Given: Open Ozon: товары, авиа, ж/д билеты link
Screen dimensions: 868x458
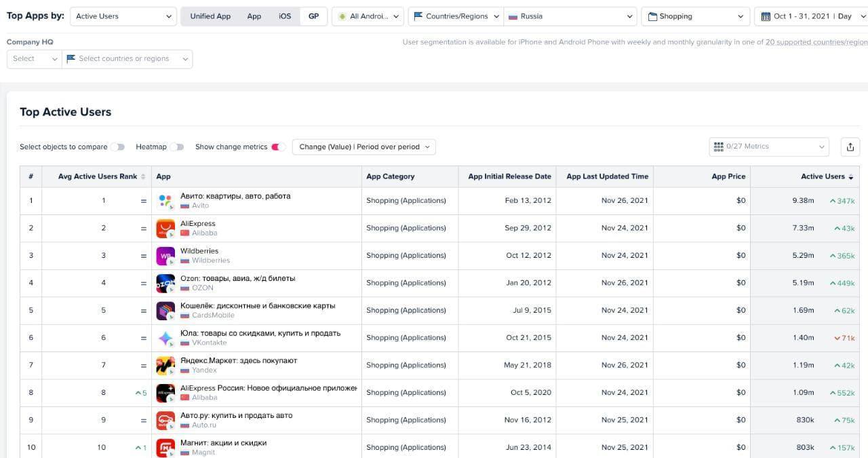Looking at the screenshot, I should tap(237, 278).
